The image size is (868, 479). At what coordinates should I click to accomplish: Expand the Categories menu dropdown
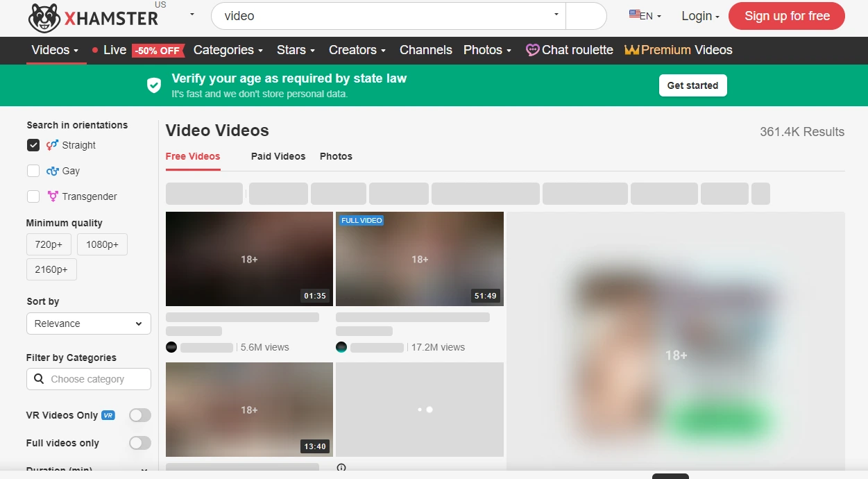pos(228,50)
